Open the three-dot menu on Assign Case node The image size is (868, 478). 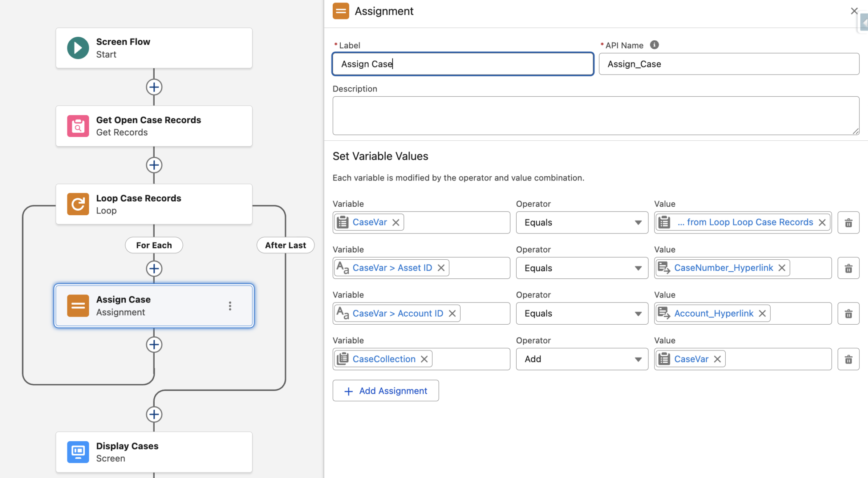point(230,306)
